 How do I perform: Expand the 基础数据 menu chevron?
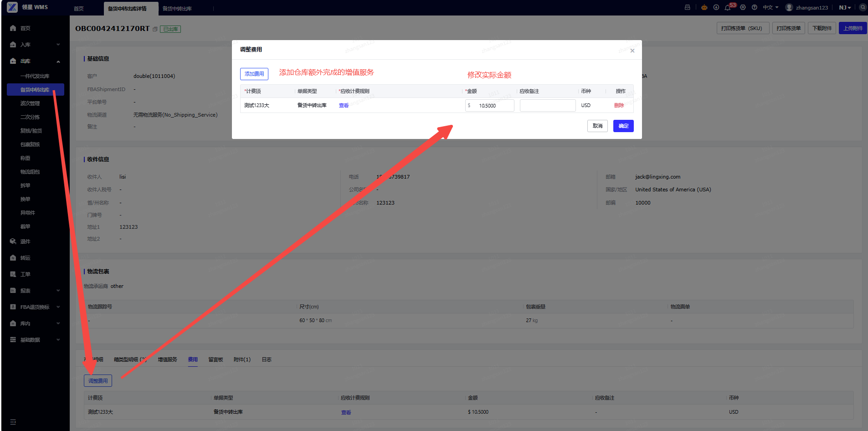(58, 340)
